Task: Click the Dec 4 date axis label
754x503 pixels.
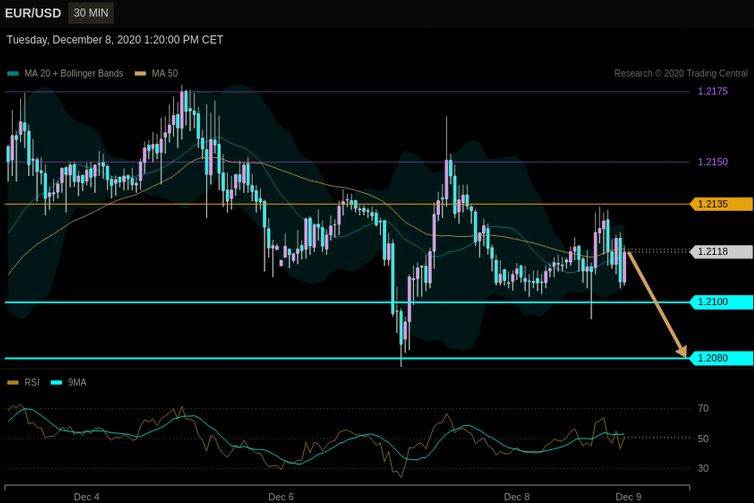Action: (87, 496)
